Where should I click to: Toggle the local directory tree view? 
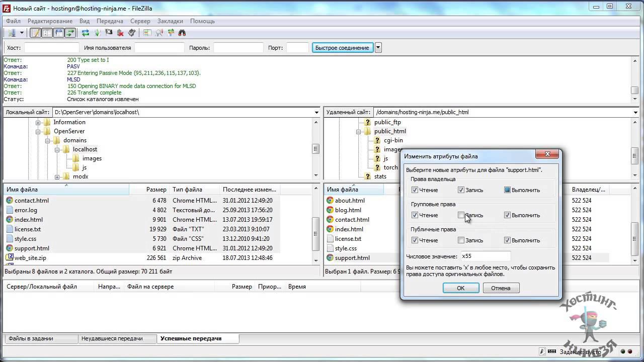(47, 33)
